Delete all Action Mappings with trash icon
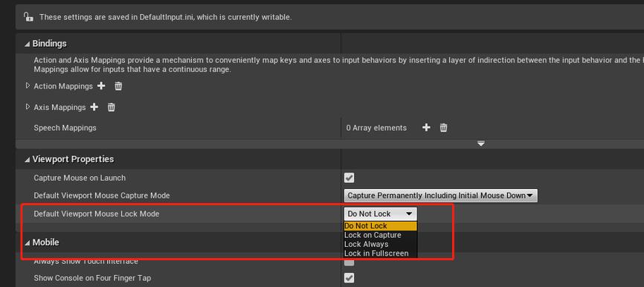This screenshot has width=644, height=287. pyautogui.click(x=118, y=86)
